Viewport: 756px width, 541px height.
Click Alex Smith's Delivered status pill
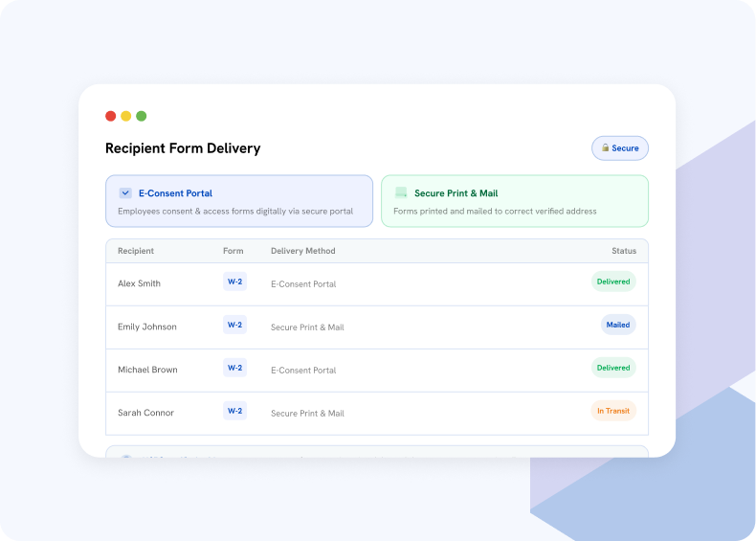click(x=613, y=282)
